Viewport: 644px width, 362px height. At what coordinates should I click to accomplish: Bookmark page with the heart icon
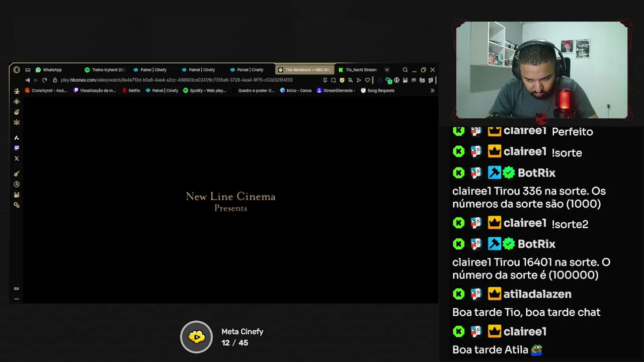point(367,80)
